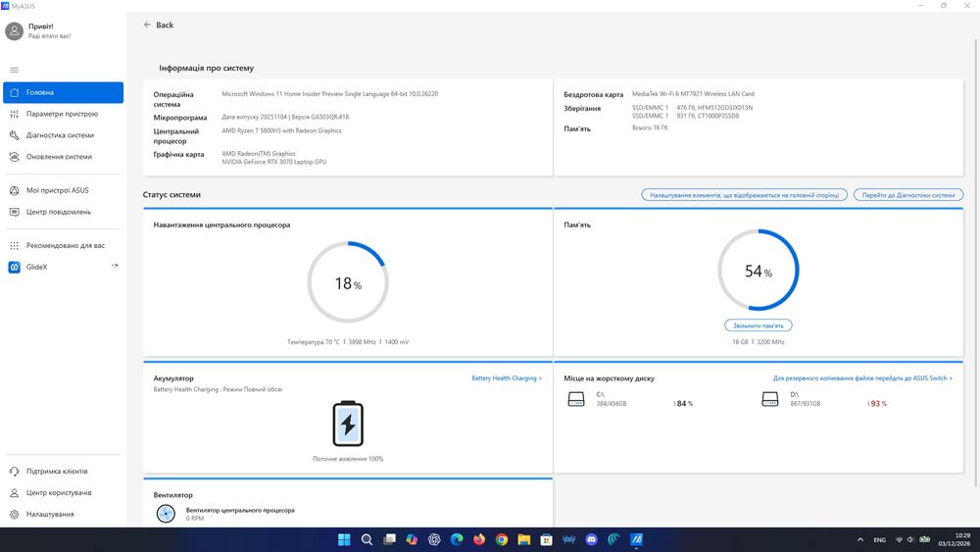Click the vertical page scrollbar
Image resolution: width=980 pixels, height=552 pixels.
(976, 263)
